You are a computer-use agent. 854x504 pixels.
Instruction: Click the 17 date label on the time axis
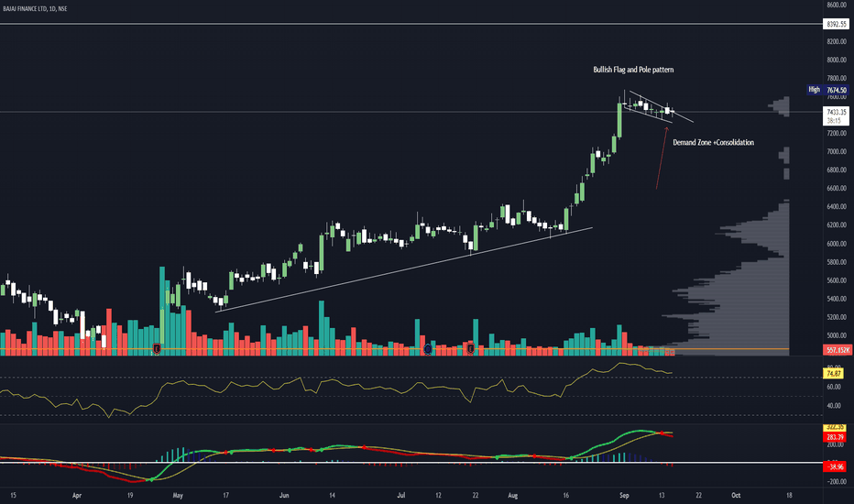225,496
